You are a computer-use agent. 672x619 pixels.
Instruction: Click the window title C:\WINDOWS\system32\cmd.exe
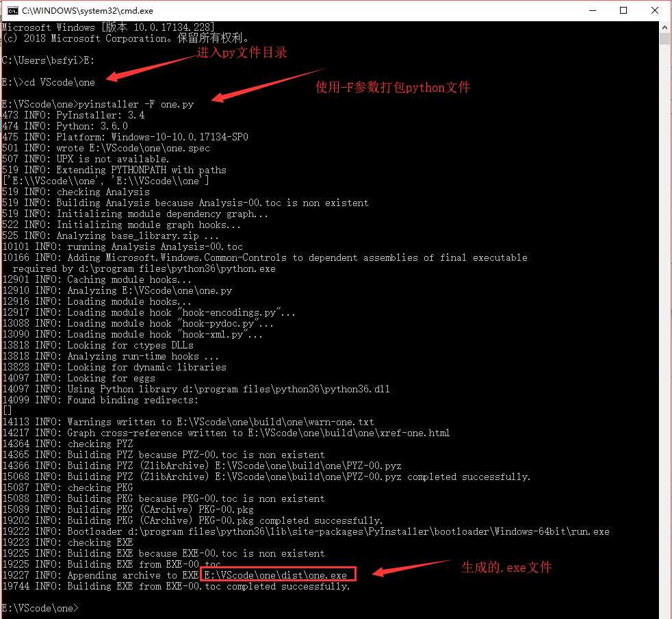point(88,11)
